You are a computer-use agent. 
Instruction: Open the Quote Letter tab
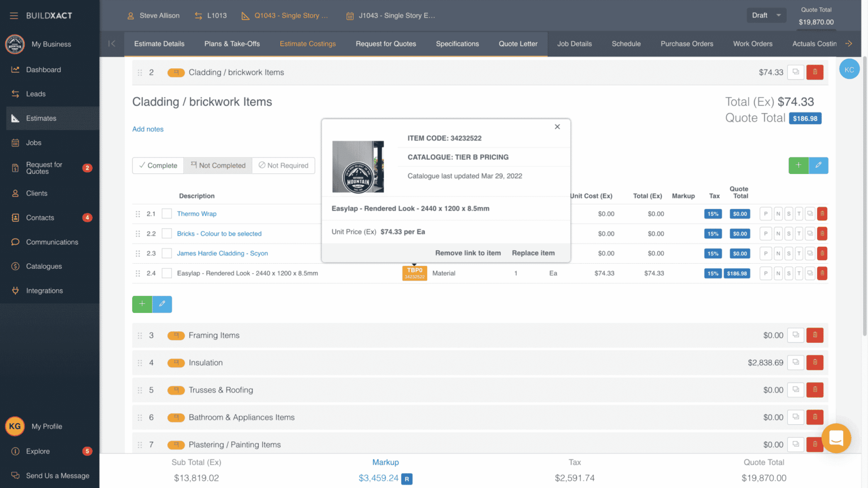(518, 43)
